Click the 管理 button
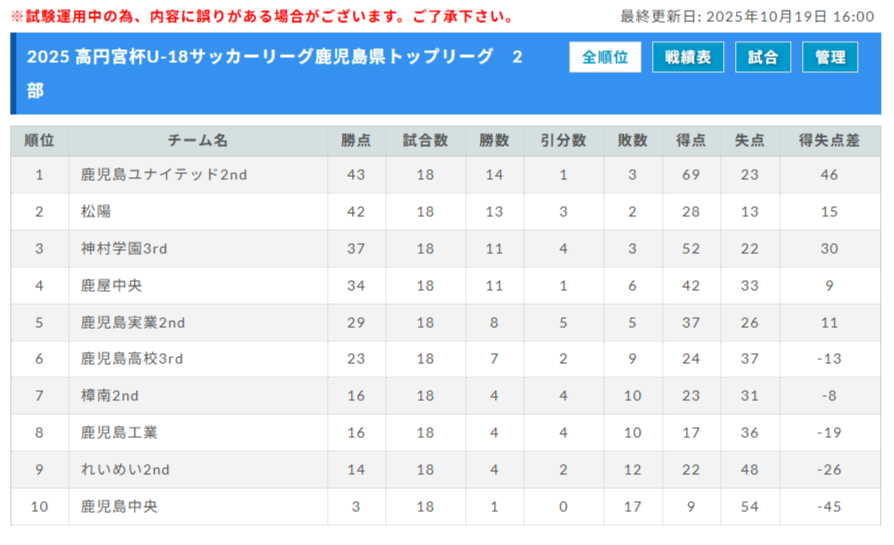This screenshot has width=894, height=545. pos(830,58)
